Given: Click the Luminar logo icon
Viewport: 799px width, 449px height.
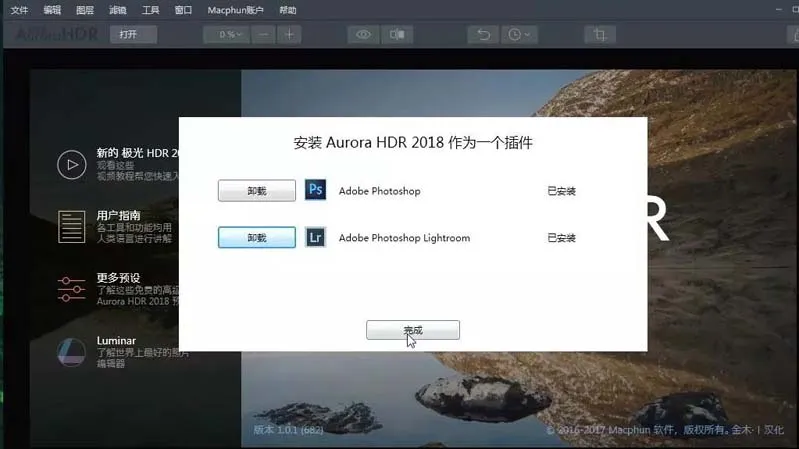Looking at the screenshot, I should (x=71, y=352).
